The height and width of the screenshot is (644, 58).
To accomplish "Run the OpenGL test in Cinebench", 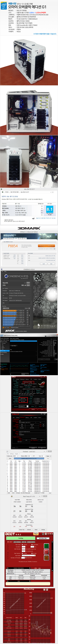I will (x=28, y=283).
